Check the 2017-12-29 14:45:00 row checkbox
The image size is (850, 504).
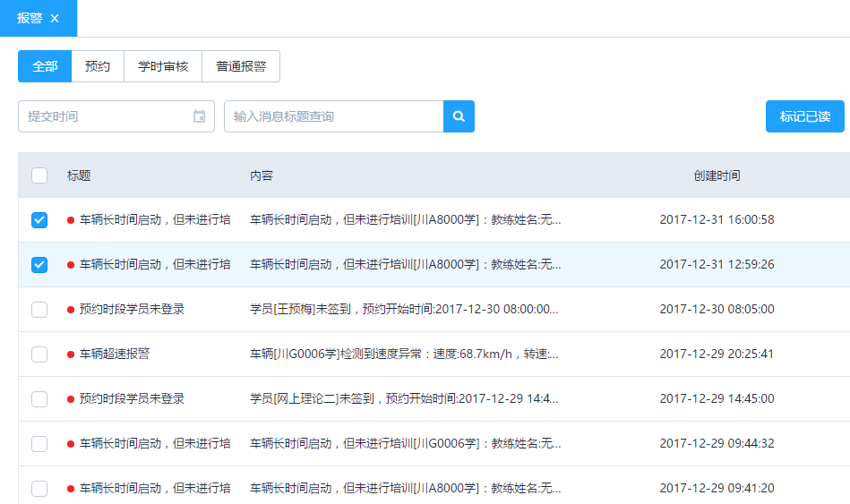tap(39, 399)
